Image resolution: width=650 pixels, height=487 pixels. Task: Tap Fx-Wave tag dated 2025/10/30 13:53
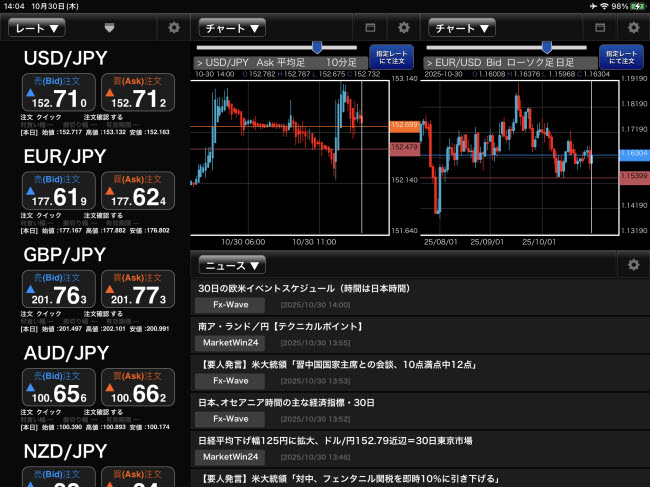(230, 381)
